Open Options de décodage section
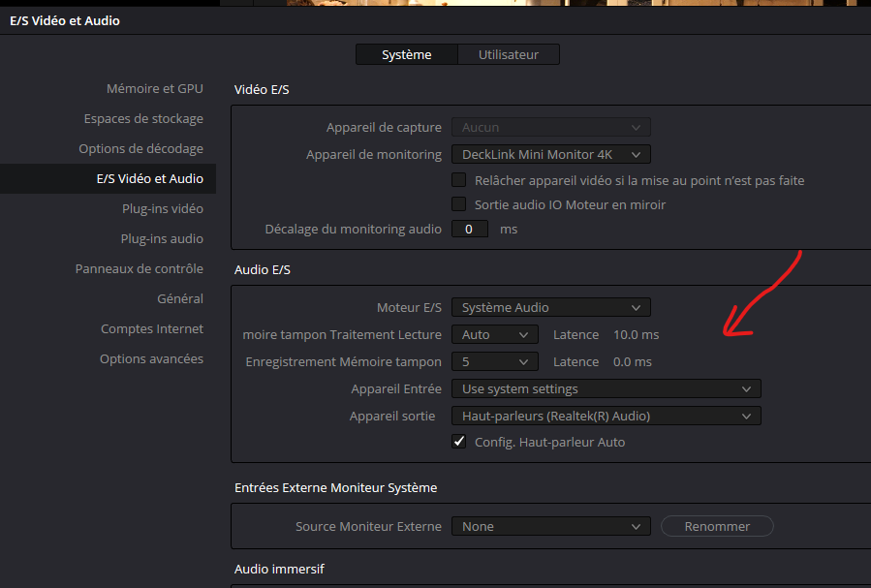 (x=140, y=149)
